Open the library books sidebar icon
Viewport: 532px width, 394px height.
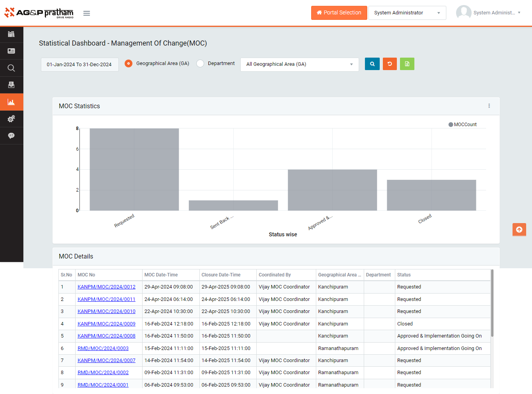[11, 34]
